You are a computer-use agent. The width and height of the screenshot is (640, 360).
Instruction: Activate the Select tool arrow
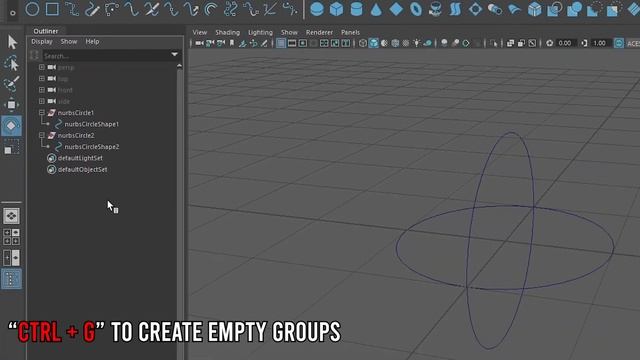12,42
